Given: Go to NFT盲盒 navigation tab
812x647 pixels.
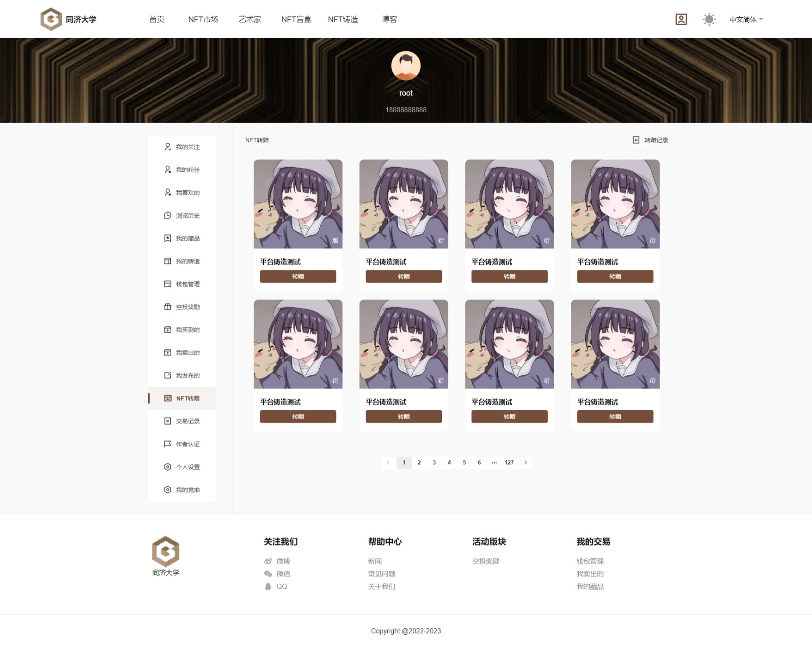Looking at the screenshot, I should tap(296, 19).
